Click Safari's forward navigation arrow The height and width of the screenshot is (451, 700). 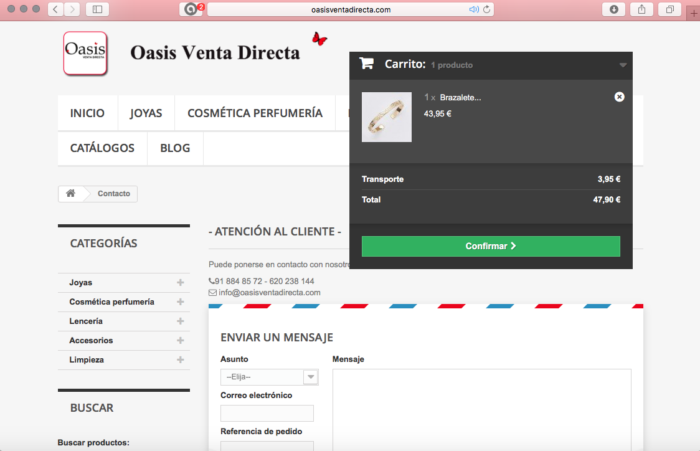click(x=72, y=9)
